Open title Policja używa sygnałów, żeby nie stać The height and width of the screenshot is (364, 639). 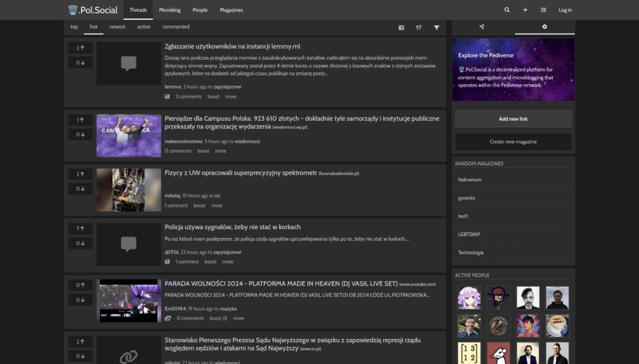[x=232, y=228]
